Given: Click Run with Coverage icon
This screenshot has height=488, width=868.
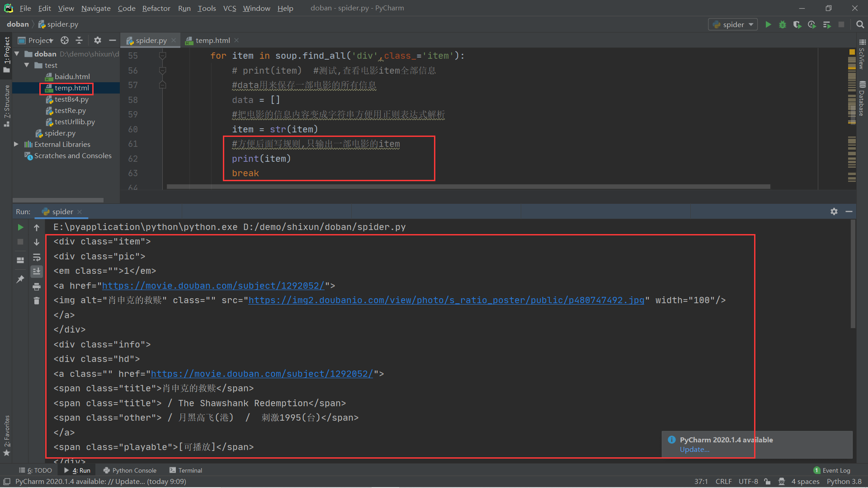Looking at the screenshot, I should pos(797,24).
